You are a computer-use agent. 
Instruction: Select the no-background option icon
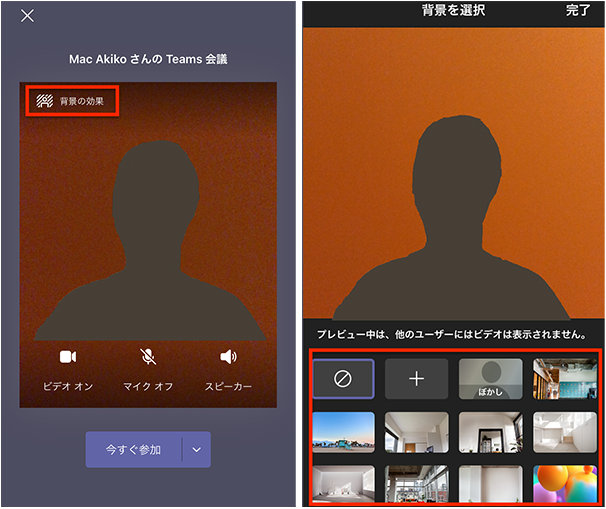[x=343, y=379]
